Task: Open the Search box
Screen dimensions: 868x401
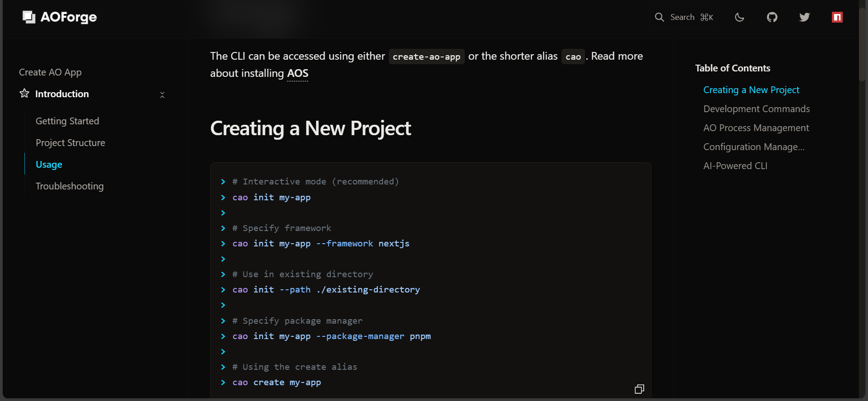Action: click(684, 17)
